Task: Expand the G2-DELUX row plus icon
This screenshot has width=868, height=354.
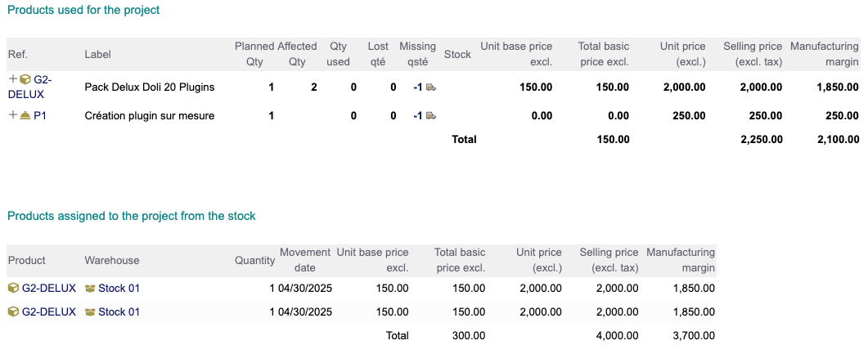Action: click(12, 79)
